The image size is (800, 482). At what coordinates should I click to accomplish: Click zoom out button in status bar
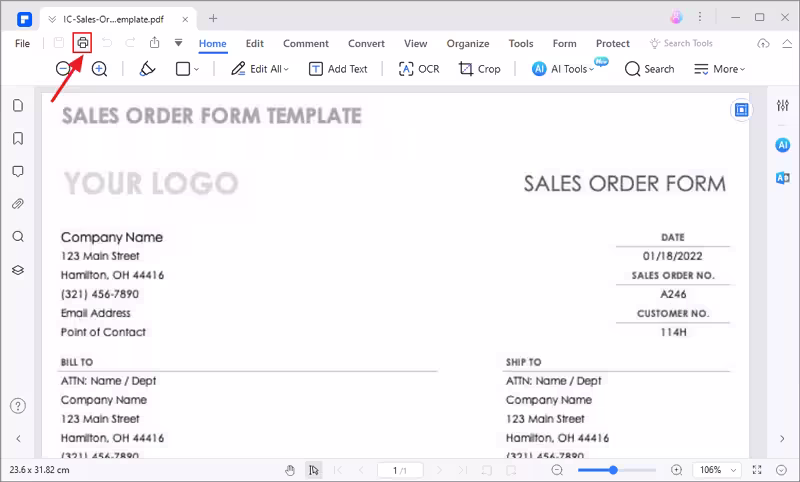pyautogui.click(x=557, y=470)
